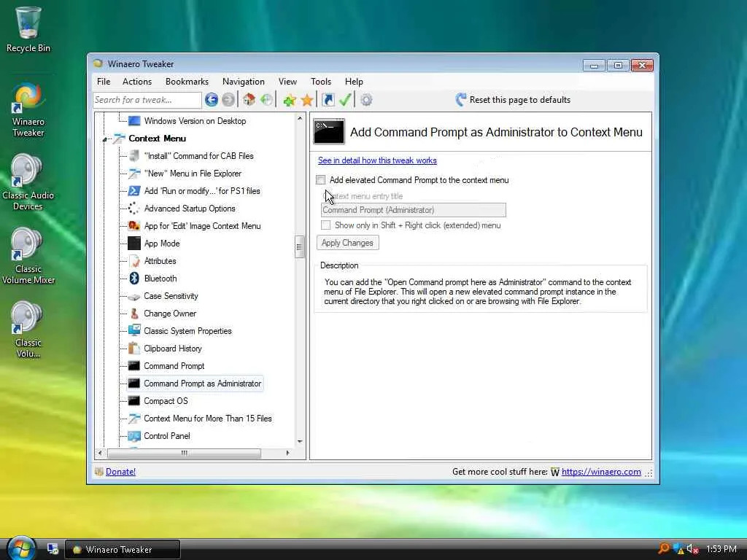
Task: Click Apply Changes button
Action: [x=347, y=243]
